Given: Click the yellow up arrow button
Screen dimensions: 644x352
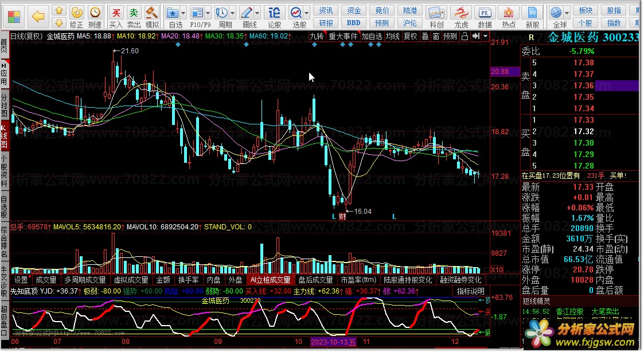Looking at the screenshot, I should pos(59,10).
